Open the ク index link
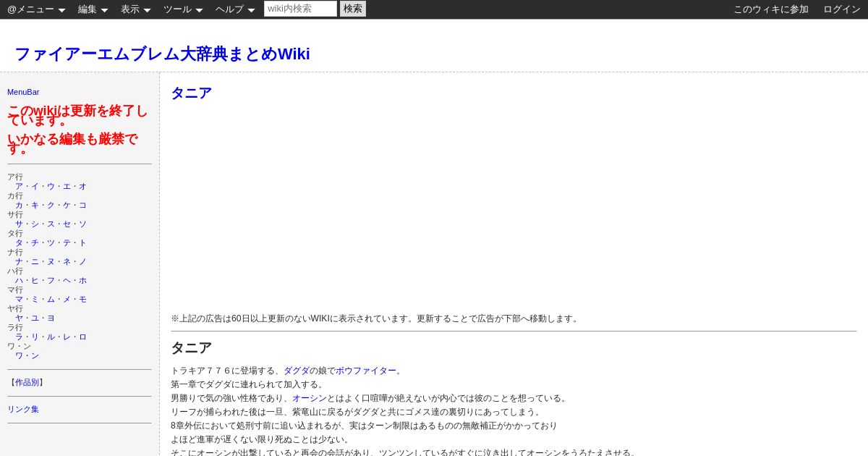 (51, 206)
